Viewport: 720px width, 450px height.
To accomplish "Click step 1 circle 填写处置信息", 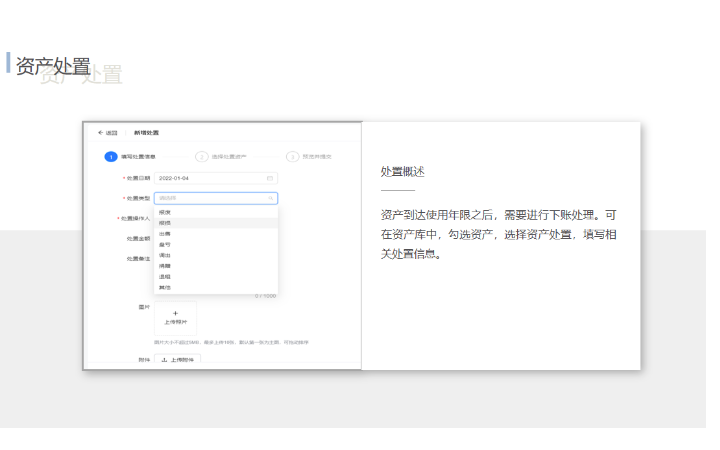I will coord(111,156).
